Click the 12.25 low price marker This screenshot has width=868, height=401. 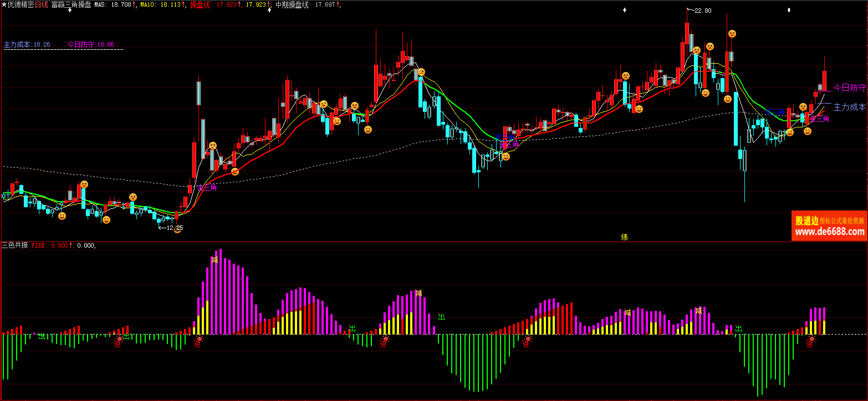click(x=175, y=227)
